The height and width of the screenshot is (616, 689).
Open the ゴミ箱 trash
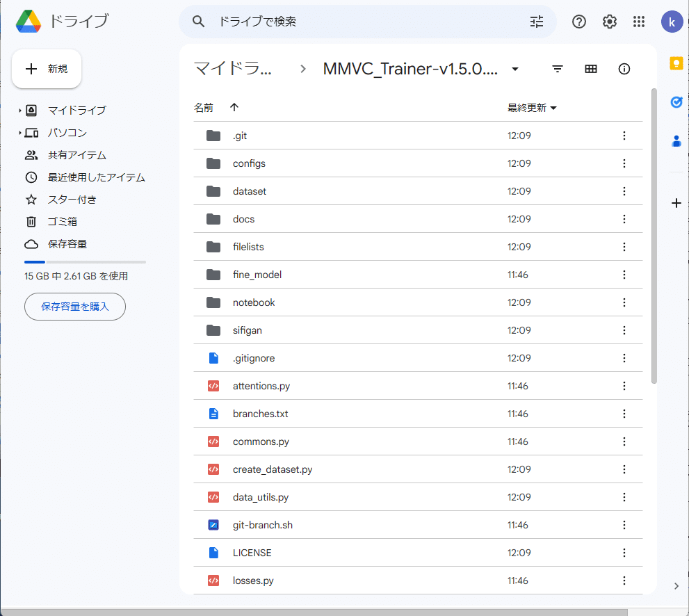tap(63, 222)
